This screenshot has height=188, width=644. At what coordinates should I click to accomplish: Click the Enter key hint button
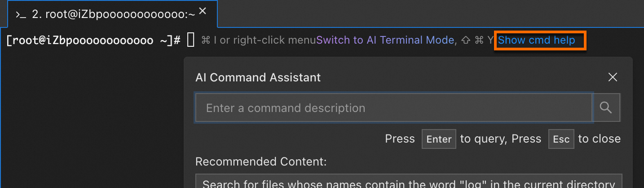[x=439, y=139]
